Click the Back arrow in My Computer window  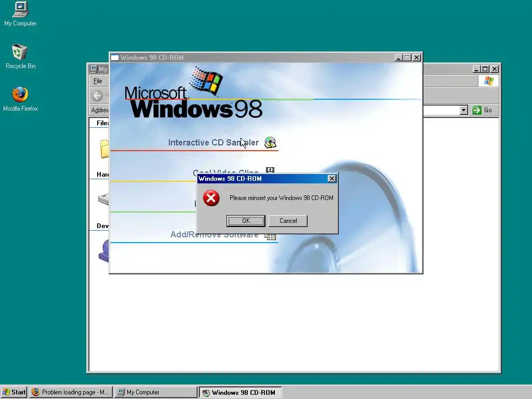point(97,96)
